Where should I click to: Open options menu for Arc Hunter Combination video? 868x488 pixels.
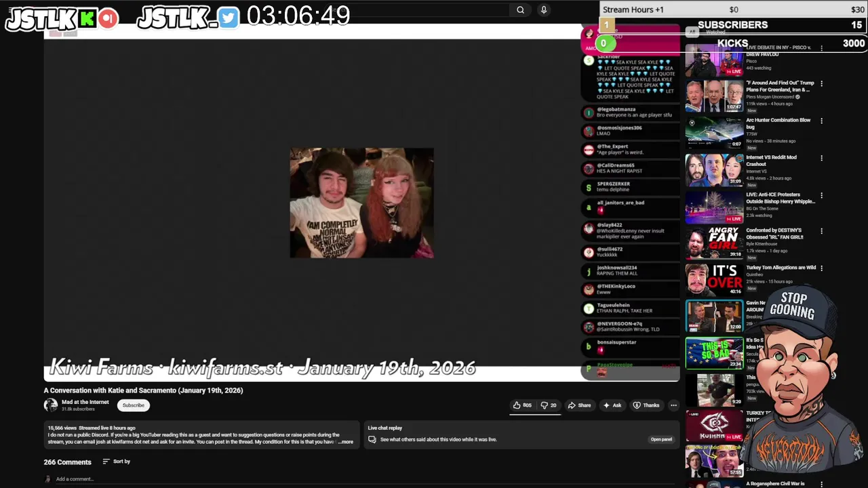tap(821, 121)
